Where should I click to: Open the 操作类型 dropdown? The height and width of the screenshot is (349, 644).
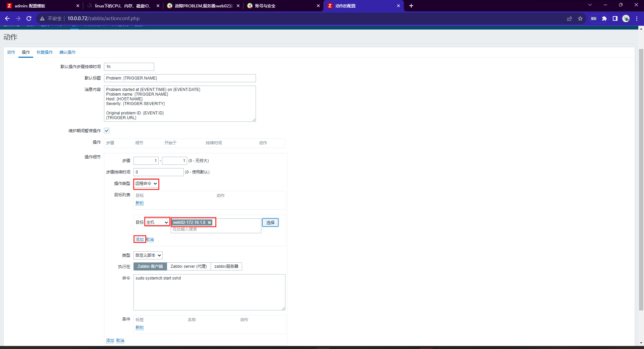point(146,184)
